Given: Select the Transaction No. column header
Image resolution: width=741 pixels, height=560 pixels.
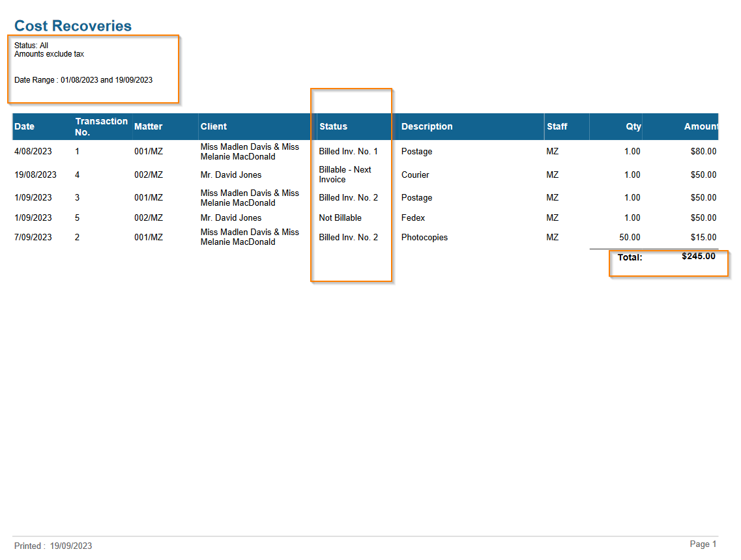Looking at the screenshot, I should click(101, 126).
